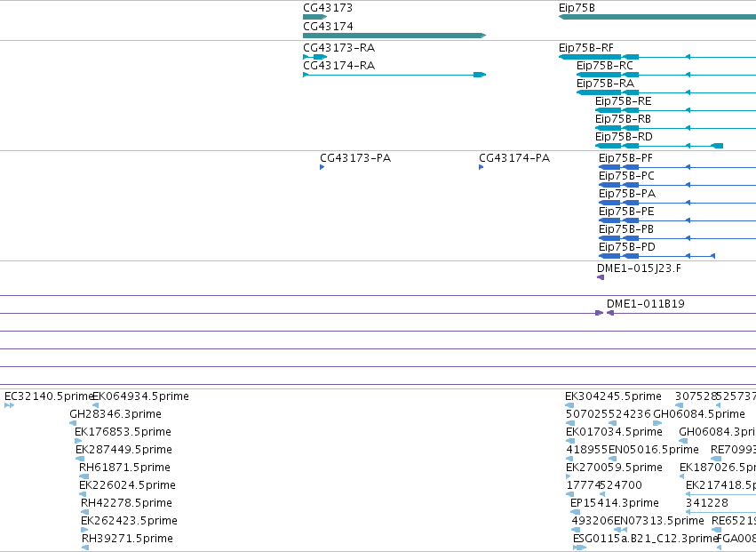Open the Eip75B-PF protein label
This screenshot has height=552, width=756.
(625, 158)
